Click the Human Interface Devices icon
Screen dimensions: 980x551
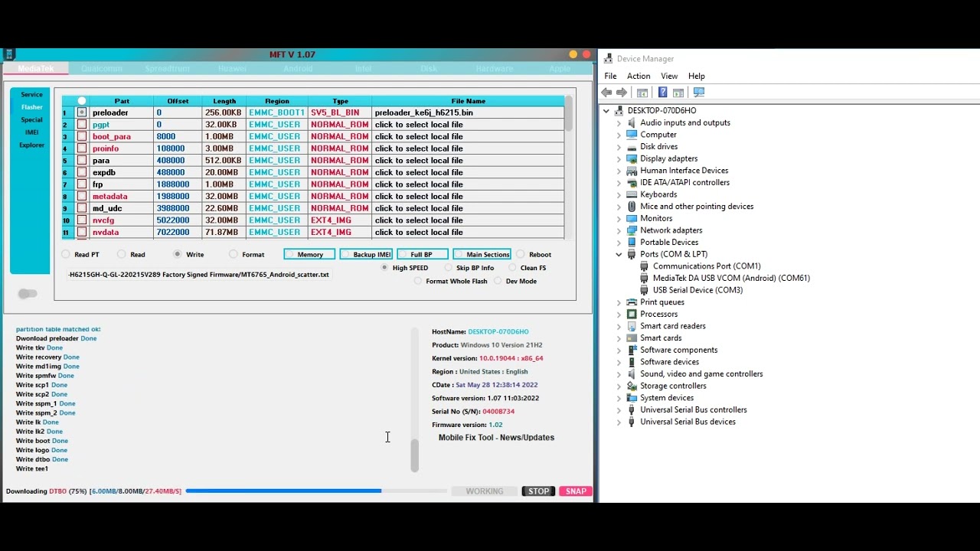tap(632, 171)
